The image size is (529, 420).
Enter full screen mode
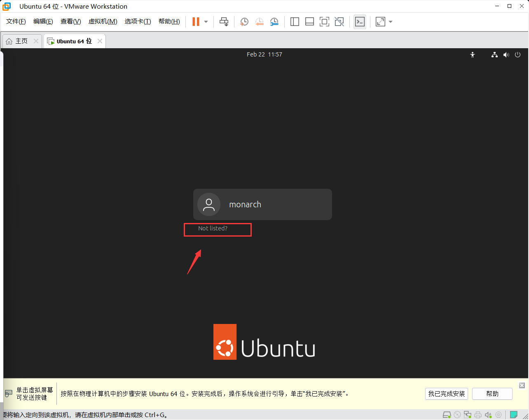[324, 21]
